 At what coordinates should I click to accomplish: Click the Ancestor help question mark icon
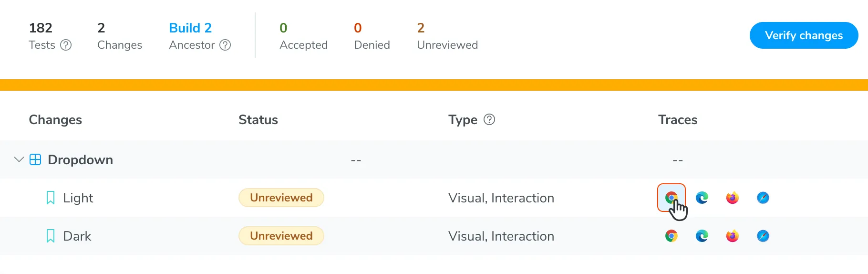(225, 45)
